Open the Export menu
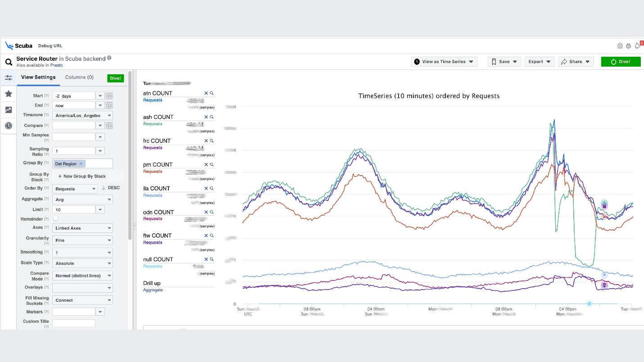 [x=539, y=62]
